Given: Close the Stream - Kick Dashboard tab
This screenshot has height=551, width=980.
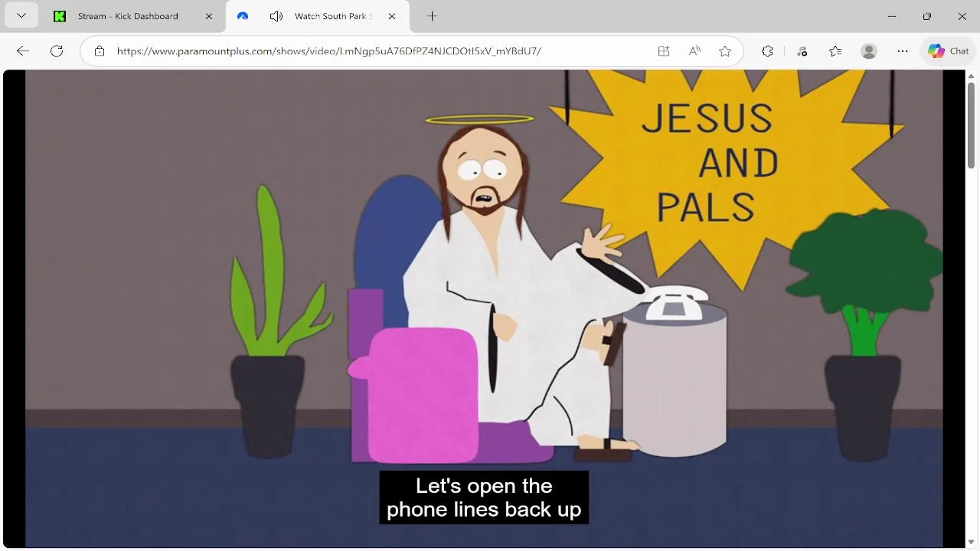Looking at the screenshot, I should tap(209, 16).
